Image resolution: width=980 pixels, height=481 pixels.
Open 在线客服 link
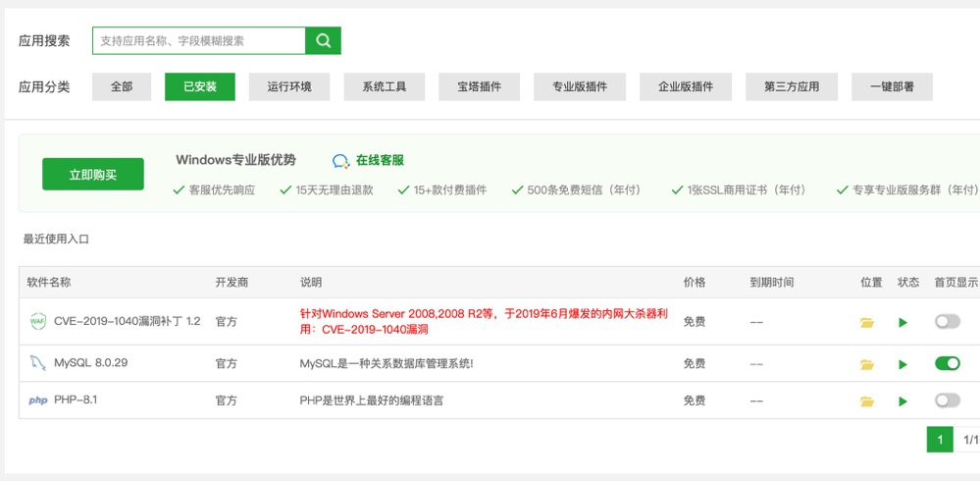coord(380,161)
